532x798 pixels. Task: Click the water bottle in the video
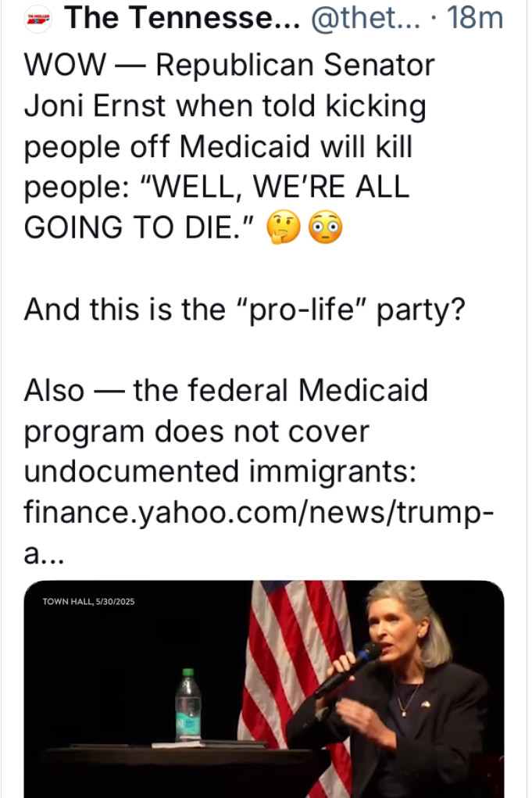[187, 706]
